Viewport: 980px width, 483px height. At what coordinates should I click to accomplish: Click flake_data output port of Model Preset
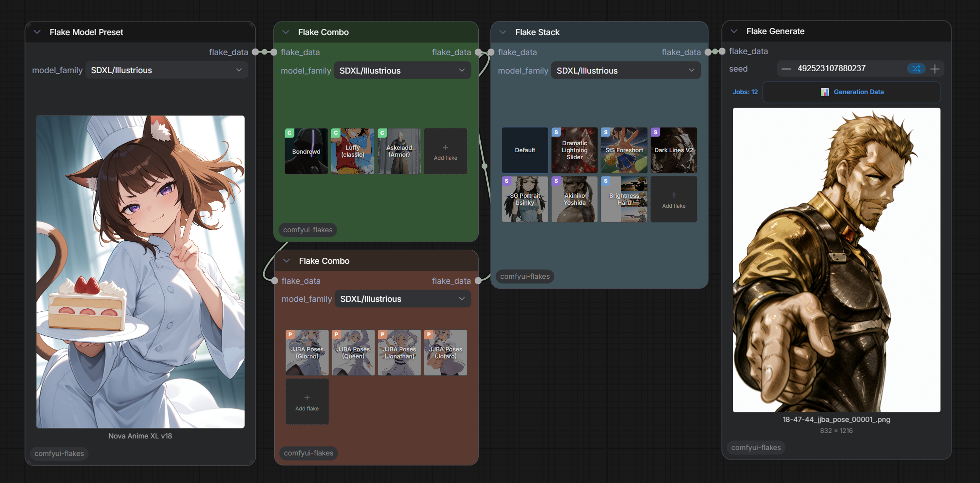click(256, 52)
